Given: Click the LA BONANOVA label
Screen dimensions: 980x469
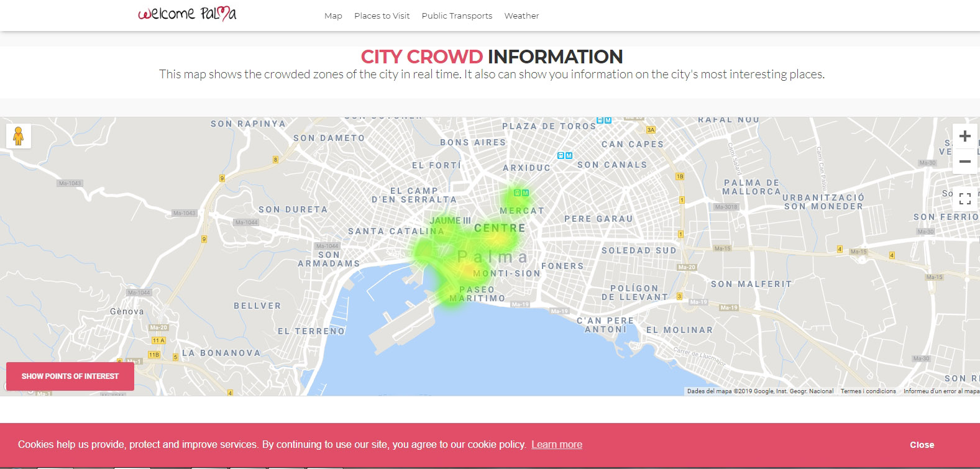Looking at the screenshot, I should pos(221,353).
